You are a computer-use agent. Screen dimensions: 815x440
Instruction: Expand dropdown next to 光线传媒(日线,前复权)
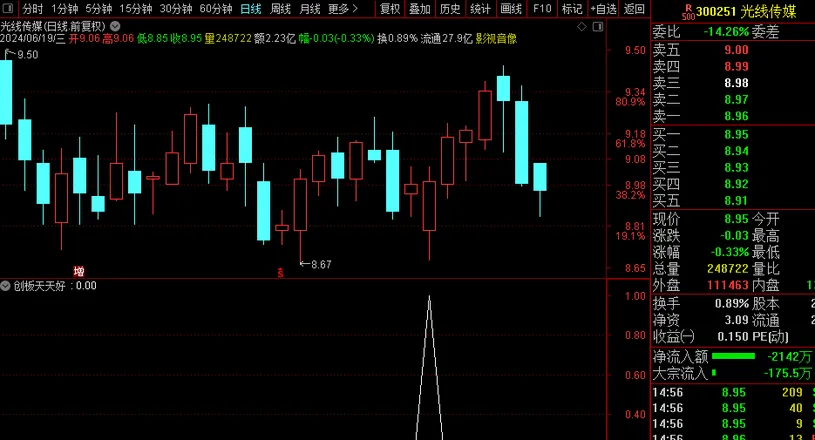point(115,26)
